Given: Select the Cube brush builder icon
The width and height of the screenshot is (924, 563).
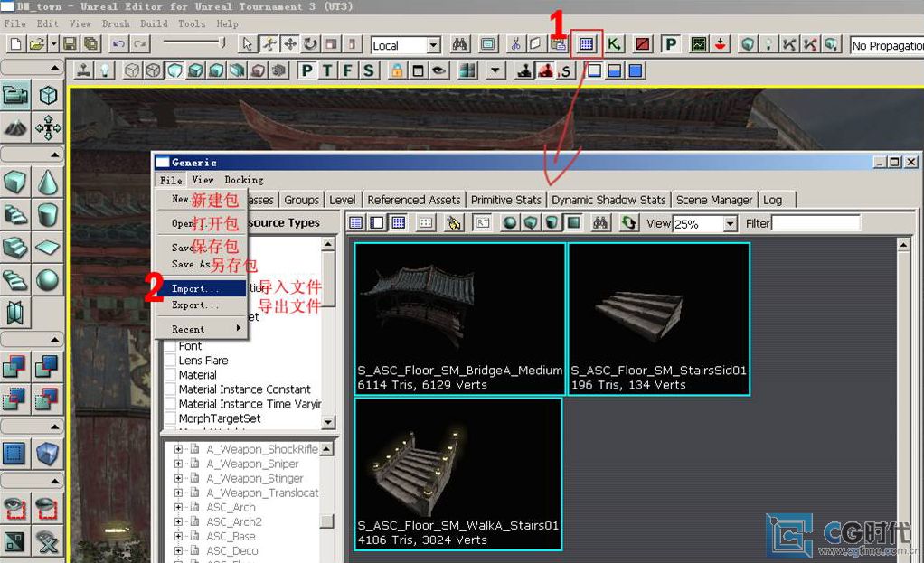Looking at the screenshot, I should tap(14, 182).
